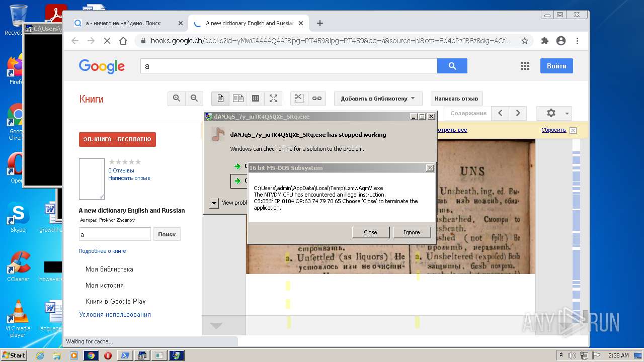The image size is (644, 362).
Task: Expand Add to library dropdown
Action: (x=378, y=99)
